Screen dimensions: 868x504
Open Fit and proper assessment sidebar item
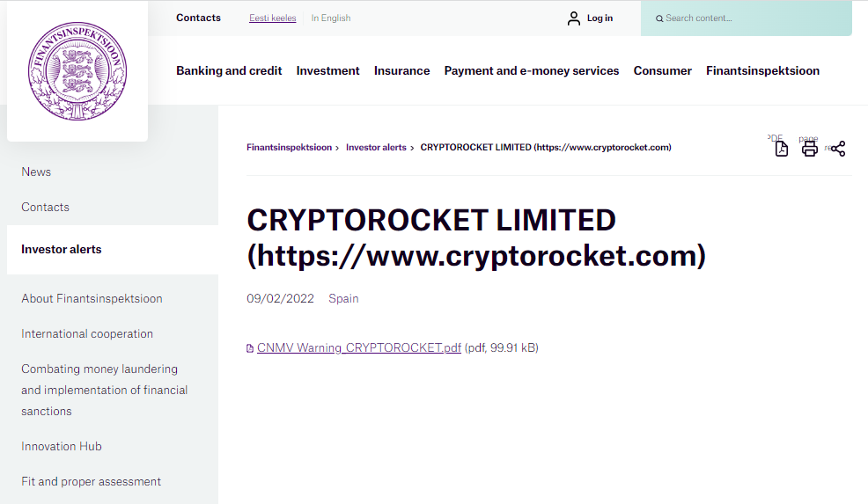coord(92,481)
